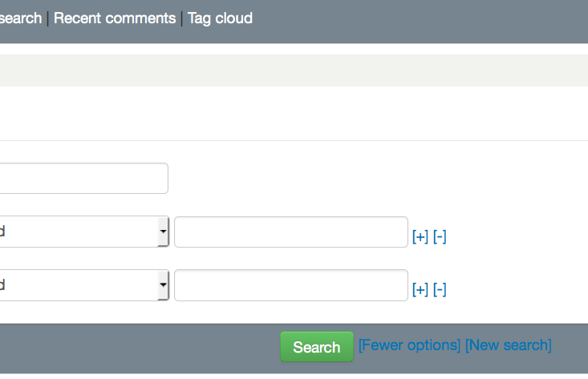Viewport: 588px width, 379px height.
Task: Click the light gray breadcrumb bar
Action: tap(294, 71)
